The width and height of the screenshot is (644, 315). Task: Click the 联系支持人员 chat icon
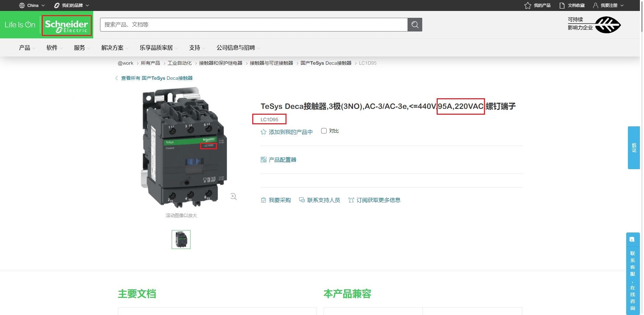302,200
